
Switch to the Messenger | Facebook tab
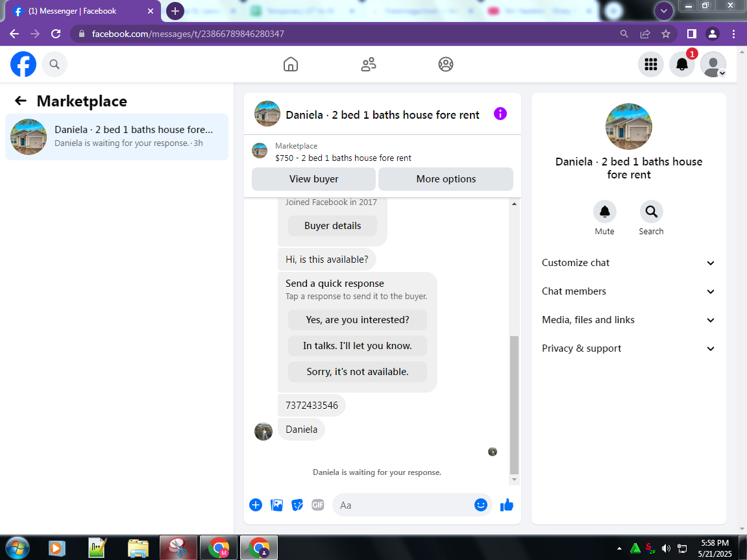tap(83, 11)
